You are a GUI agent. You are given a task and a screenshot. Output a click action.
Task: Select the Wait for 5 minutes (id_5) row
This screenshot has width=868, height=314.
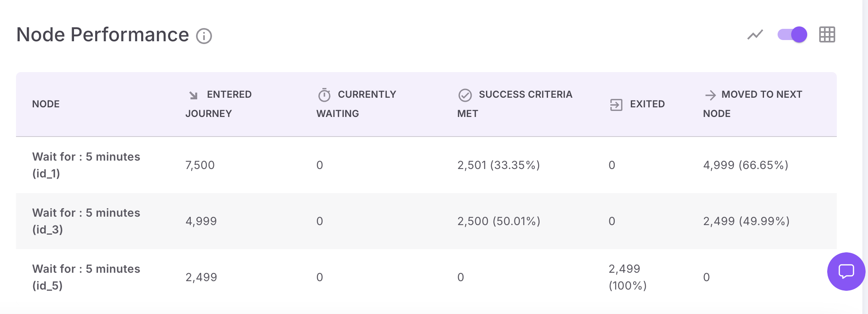coord(86,277)
